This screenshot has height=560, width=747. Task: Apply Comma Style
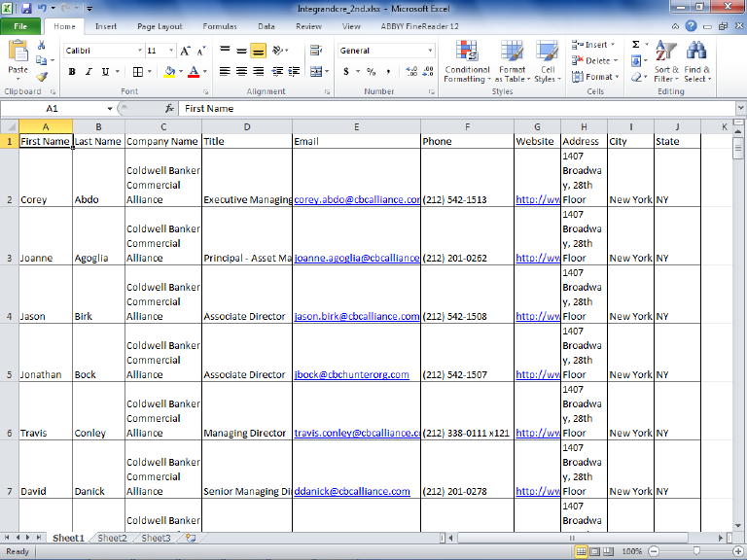click(389, 72)
